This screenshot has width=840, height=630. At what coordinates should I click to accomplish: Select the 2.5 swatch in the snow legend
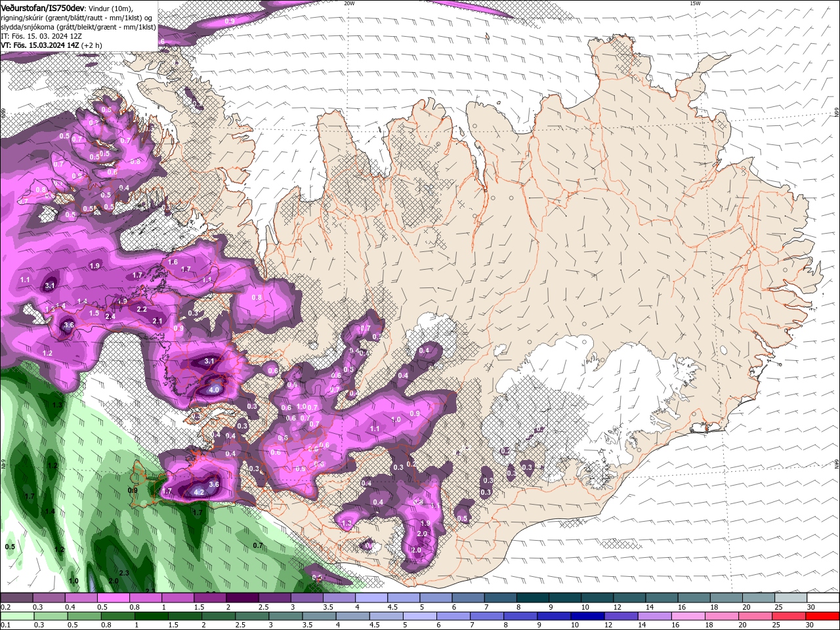(x=274, y=598)
